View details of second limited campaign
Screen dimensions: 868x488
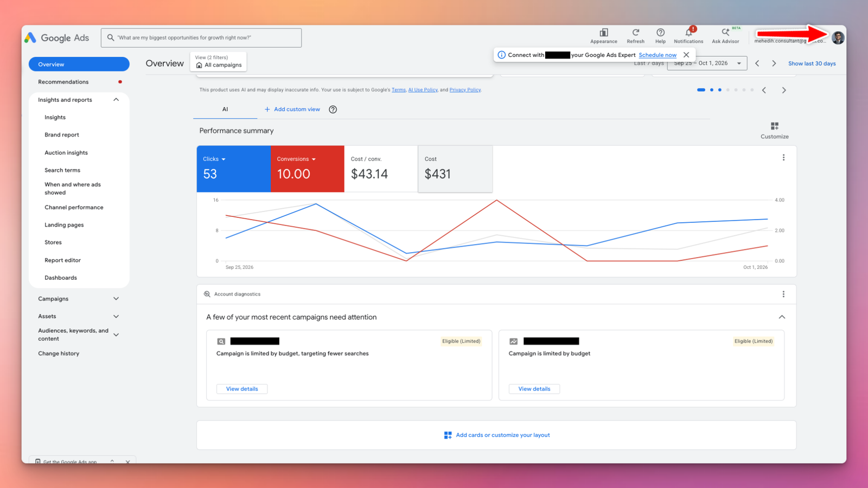tap(534, 389)
